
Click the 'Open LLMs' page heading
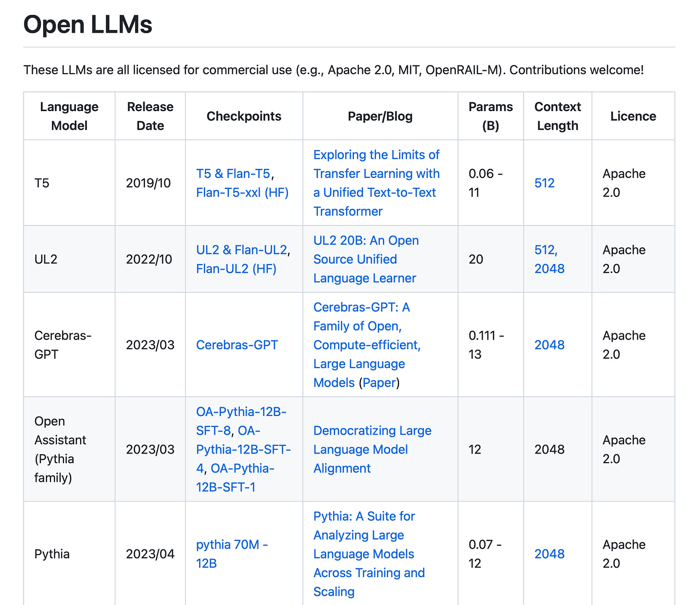pyautogui.click(x=88, y=24)
